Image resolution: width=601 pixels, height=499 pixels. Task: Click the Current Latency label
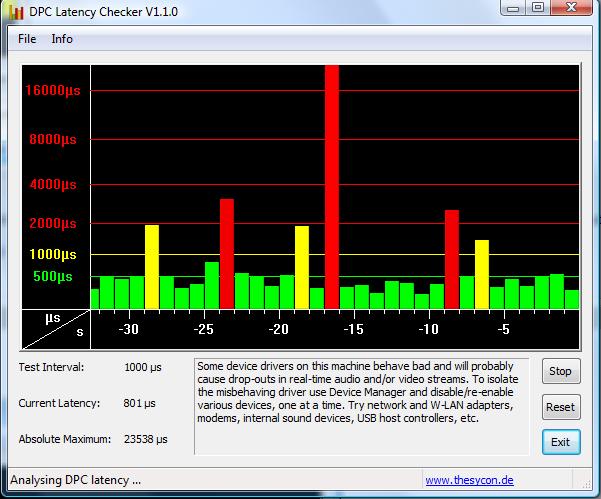coord(59,403)
